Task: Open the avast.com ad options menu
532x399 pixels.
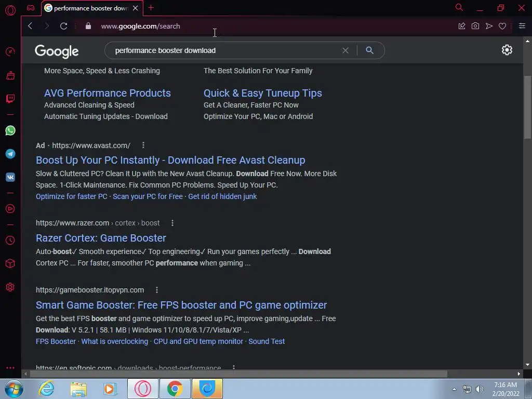Action: tap(143, 145)
